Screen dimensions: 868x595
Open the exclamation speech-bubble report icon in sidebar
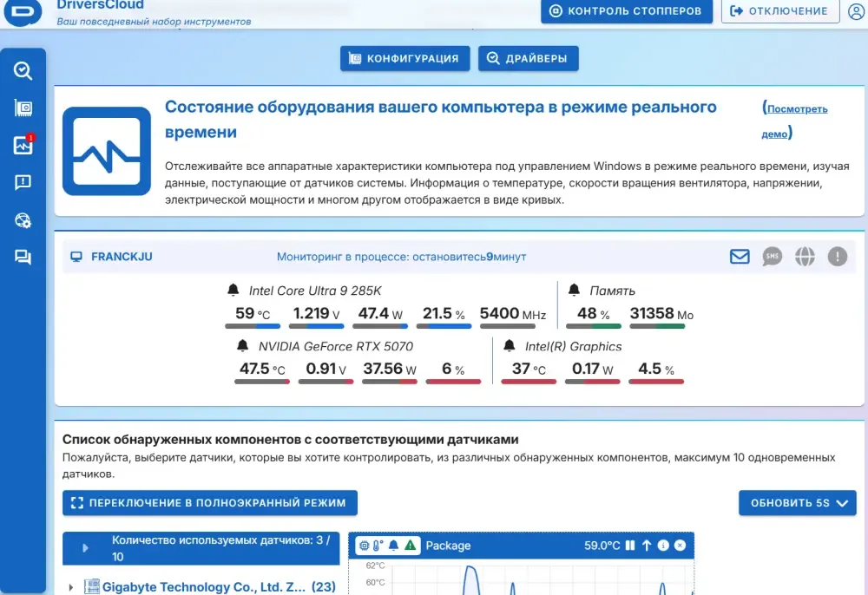[x=23, y=182]
